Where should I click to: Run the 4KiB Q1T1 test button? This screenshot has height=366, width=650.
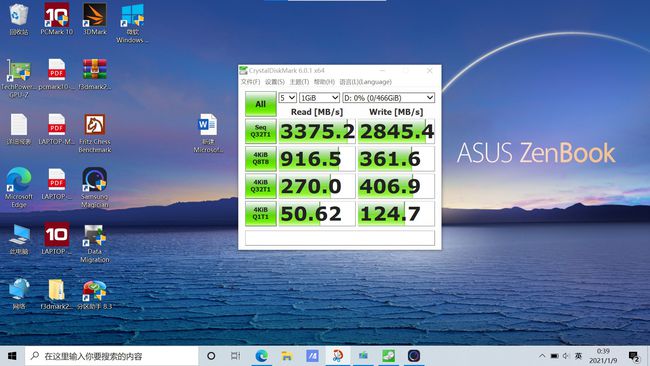pyautogui.click(x=260, y=213)
